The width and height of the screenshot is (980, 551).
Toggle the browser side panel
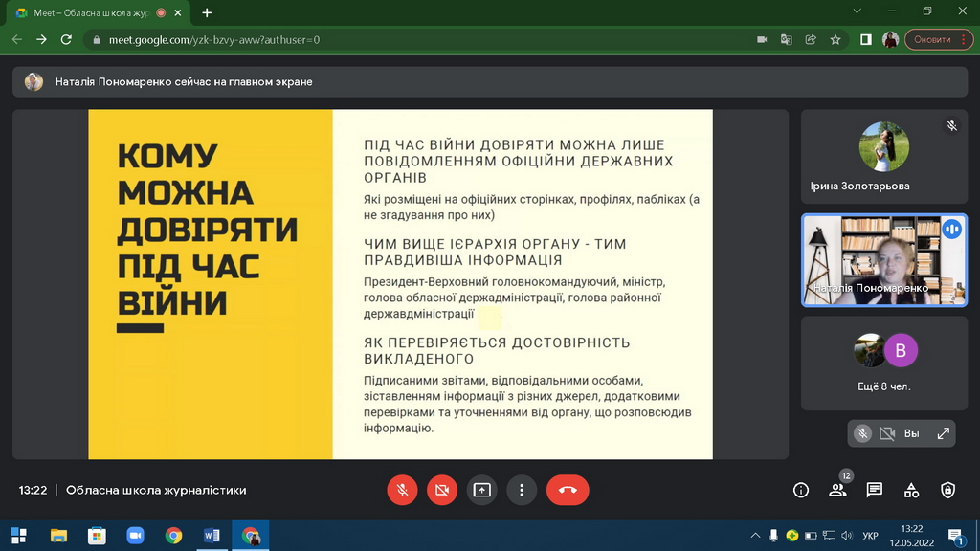click(865, 40)
